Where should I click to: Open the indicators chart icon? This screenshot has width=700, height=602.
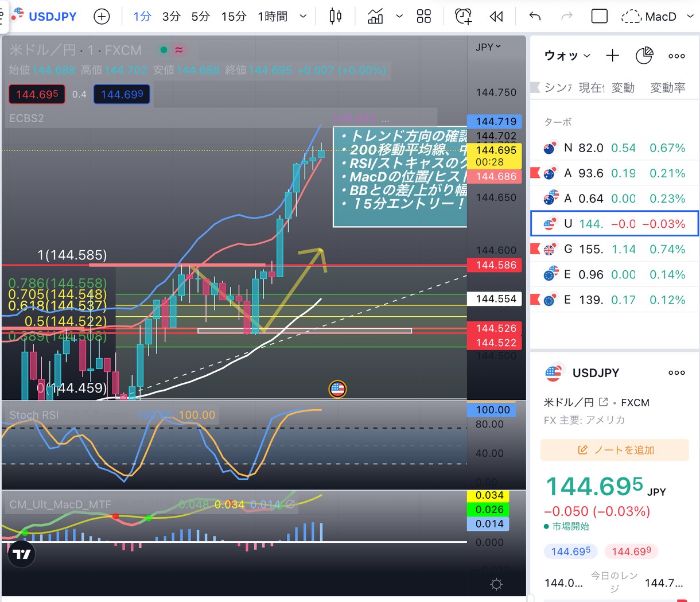pyautogui.click(x=375, y=16)
